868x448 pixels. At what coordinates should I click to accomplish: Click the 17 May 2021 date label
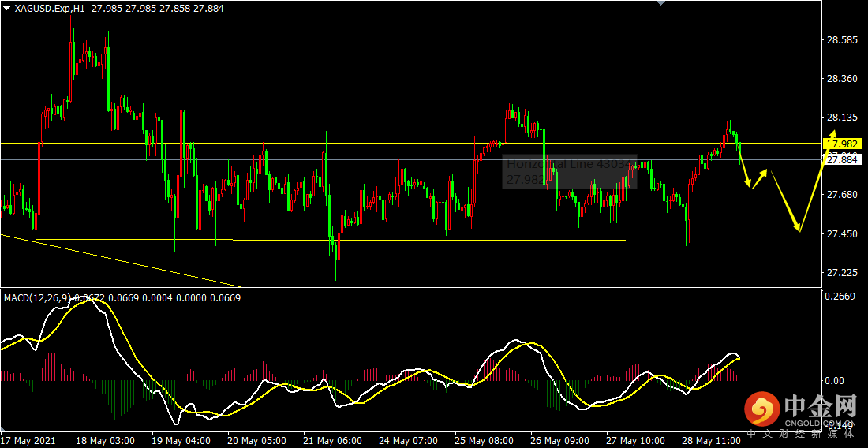[28, 440]
